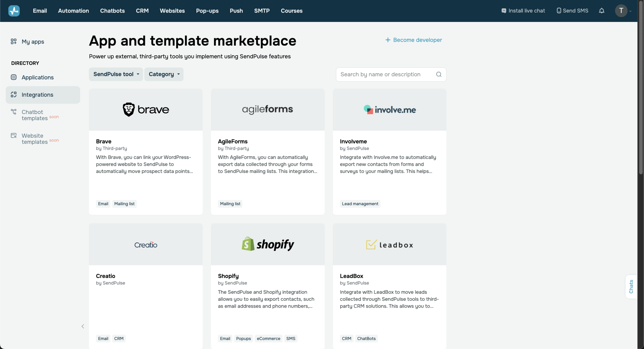The width and height of the screenshot is (644, 349).
Task: Expand the account menu arrow
Action: 630,11
